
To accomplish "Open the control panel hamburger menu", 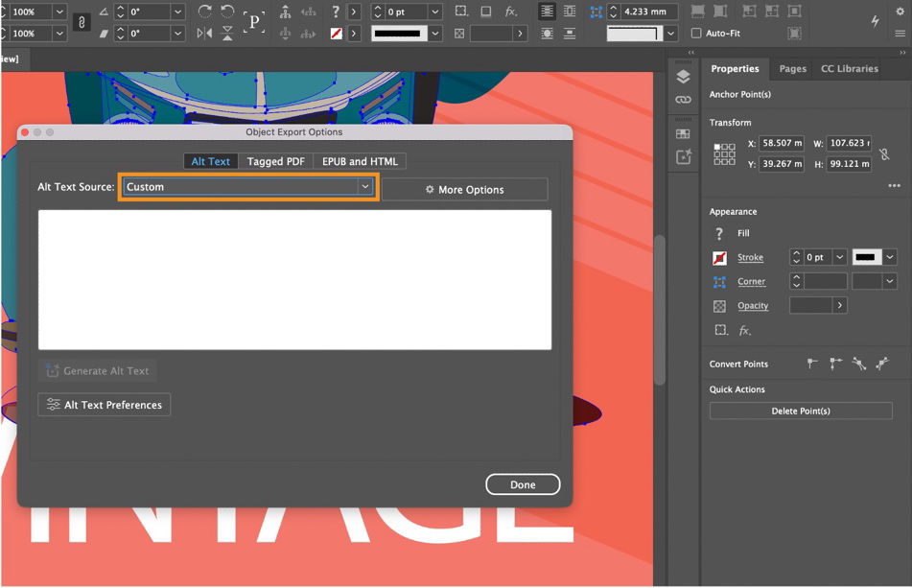I will 900,34.
